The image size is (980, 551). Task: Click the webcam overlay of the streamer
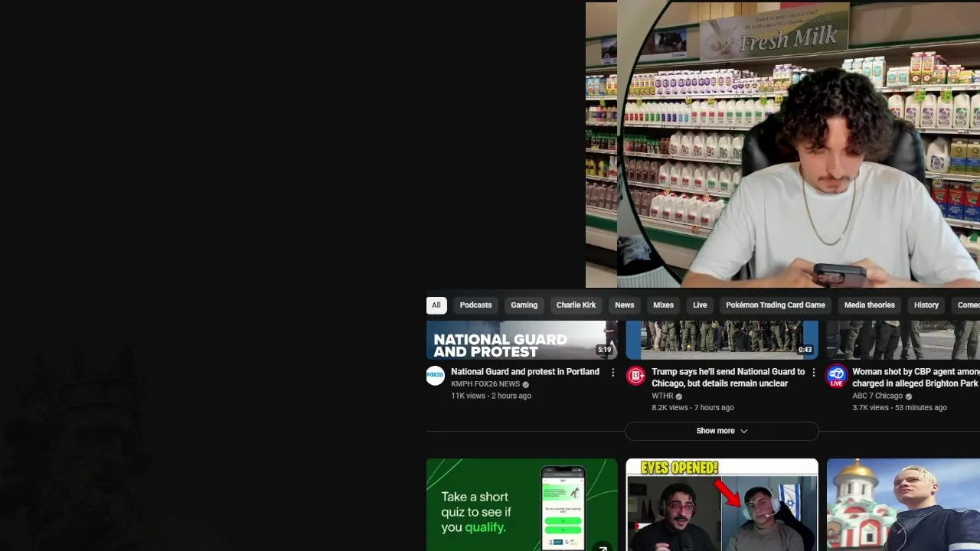[782, 144]
